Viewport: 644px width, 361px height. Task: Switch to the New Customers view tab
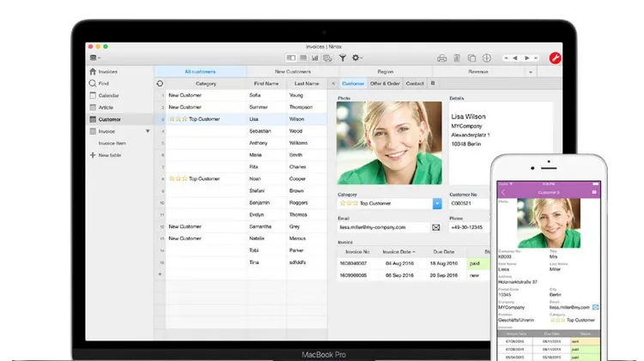pyautogui.click(x=293, y=71)
